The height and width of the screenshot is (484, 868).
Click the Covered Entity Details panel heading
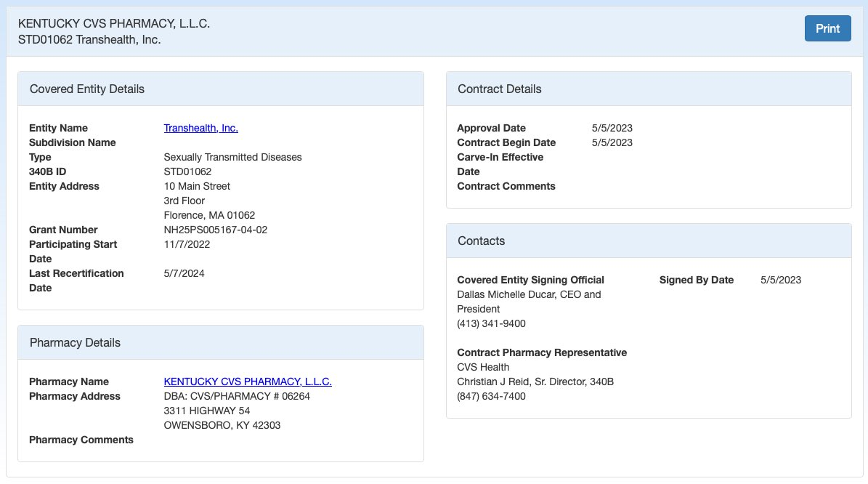[87, 89]
